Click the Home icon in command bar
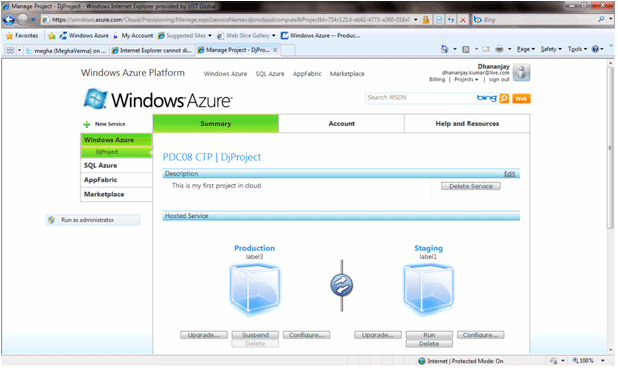The height and width of the screenshot is (368, 618). coord(445,49)
